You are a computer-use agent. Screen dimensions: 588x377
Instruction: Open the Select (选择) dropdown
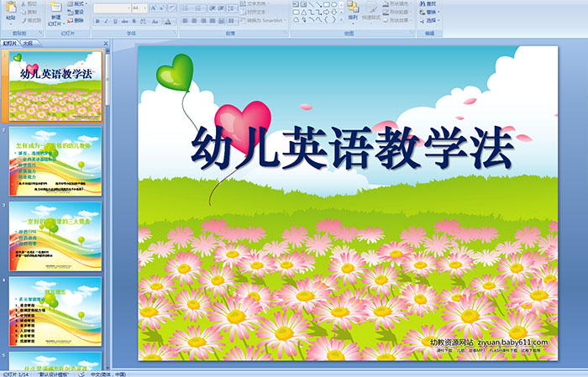coord(429,20)
